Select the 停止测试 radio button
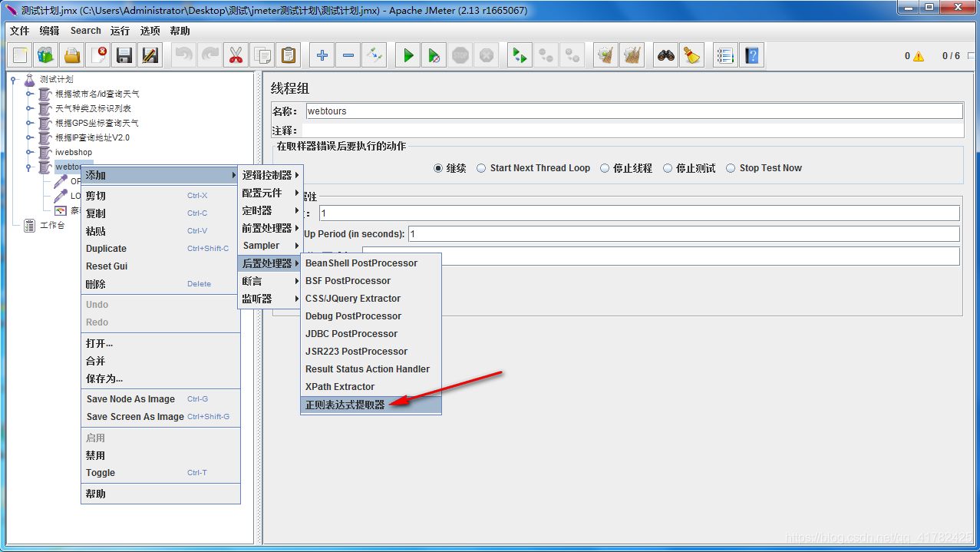 [668, 168]
